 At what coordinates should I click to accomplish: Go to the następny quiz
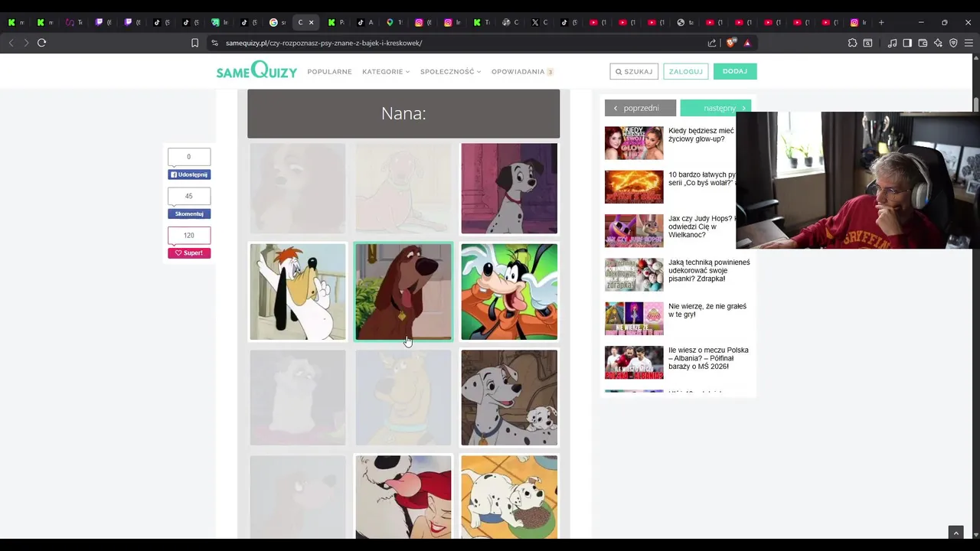[715, 108]
